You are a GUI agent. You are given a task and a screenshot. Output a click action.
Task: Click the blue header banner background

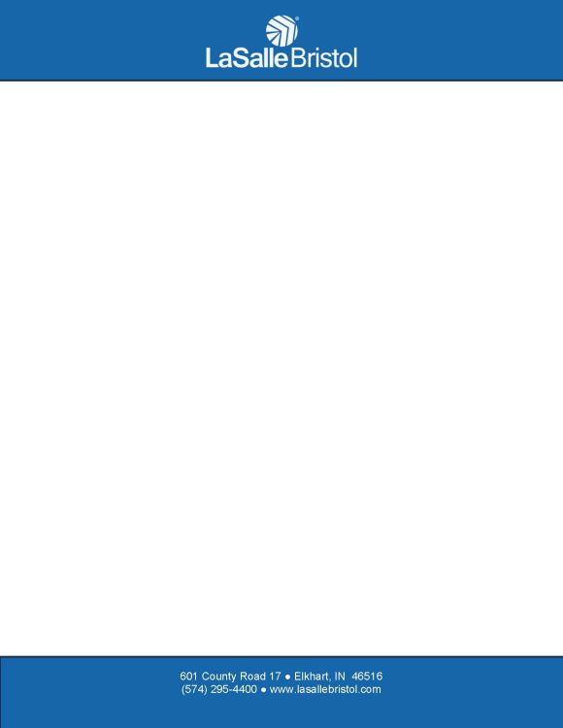93,40
